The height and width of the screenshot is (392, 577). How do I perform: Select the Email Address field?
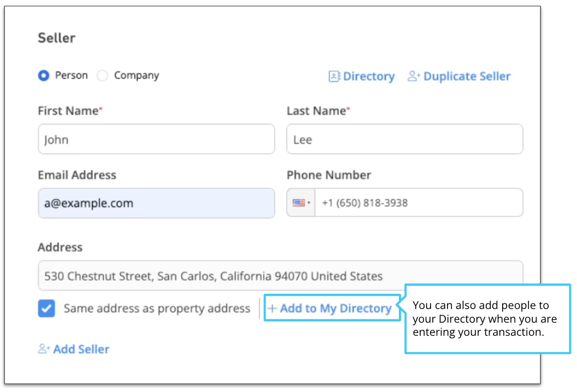click(x=156, y=203)
